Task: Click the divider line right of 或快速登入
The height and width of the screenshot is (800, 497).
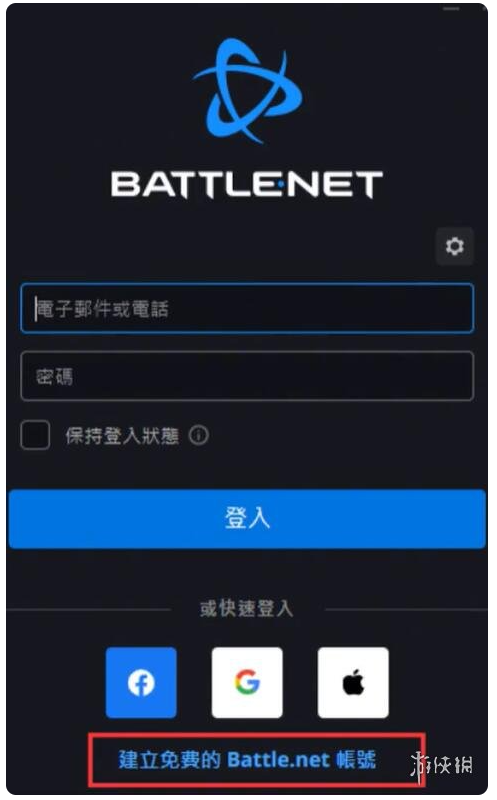Action: point(406,609)
